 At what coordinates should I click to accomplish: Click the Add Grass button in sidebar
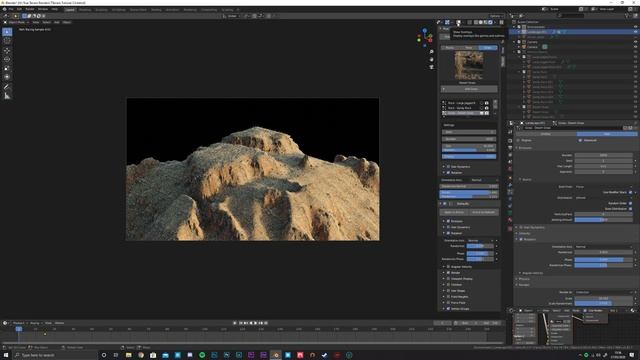469,89
